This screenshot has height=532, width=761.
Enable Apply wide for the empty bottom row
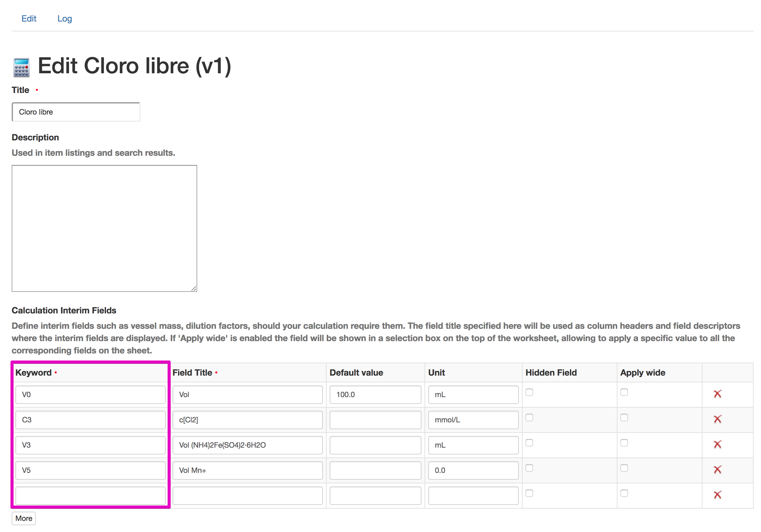(624, 493)
